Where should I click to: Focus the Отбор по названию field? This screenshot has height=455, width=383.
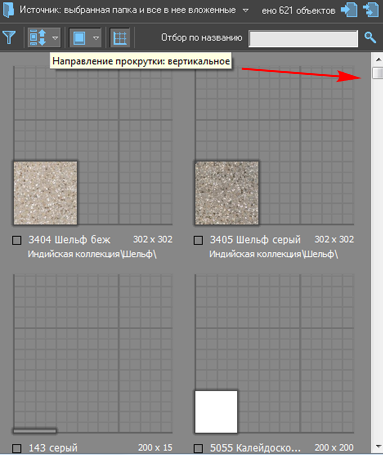tap(303, 38)
